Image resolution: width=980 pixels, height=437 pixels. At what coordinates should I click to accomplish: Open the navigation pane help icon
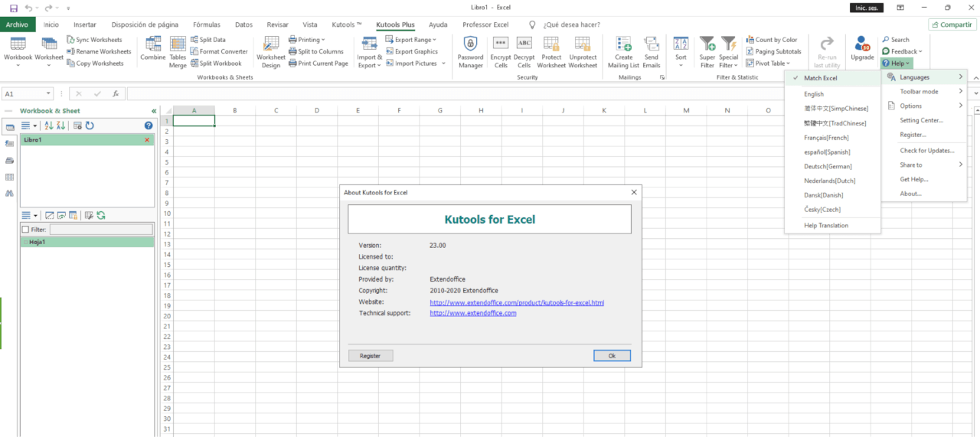[149, 126]
